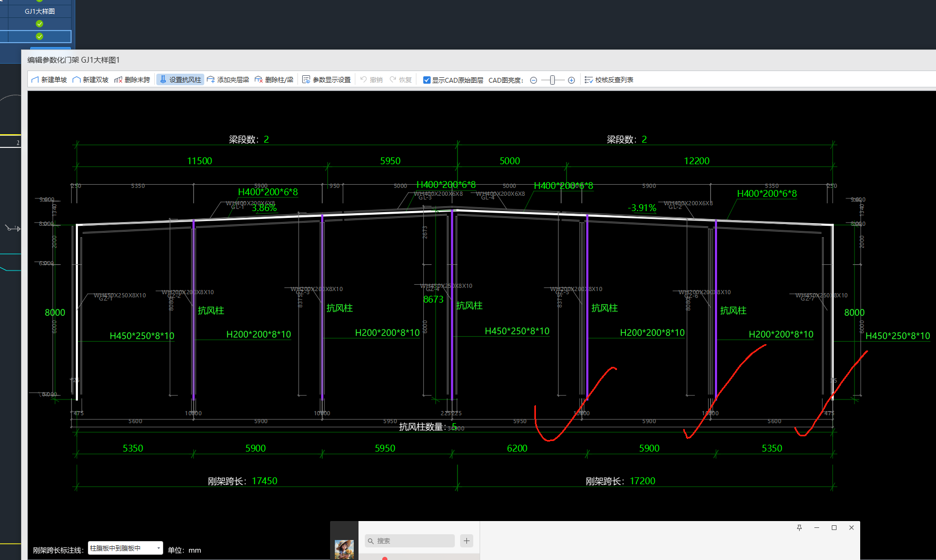Click the 11500 top dimension value

[x=200, y=161]
